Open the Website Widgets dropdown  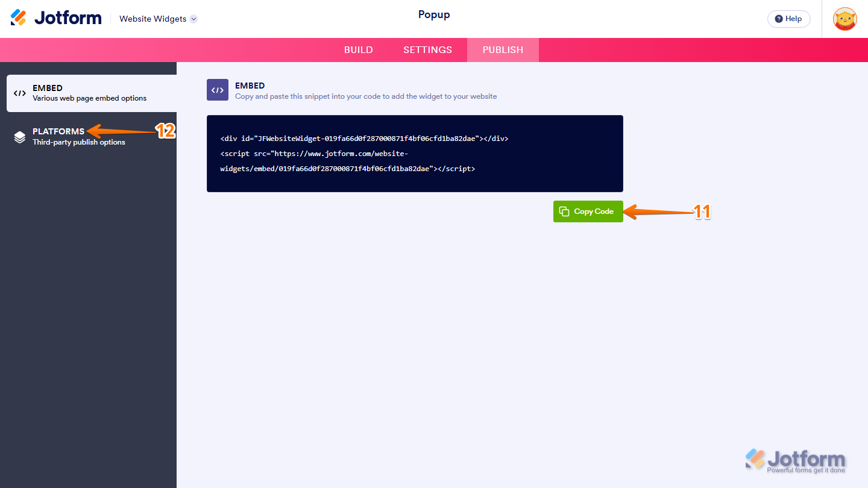click(158, 19)
